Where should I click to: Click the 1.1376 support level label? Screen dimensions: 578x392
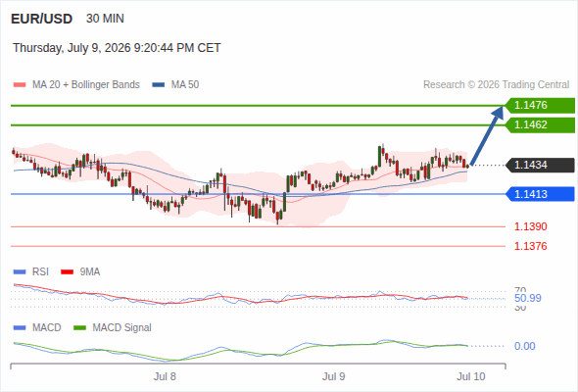pyautogui.click(x=530, y=246)
